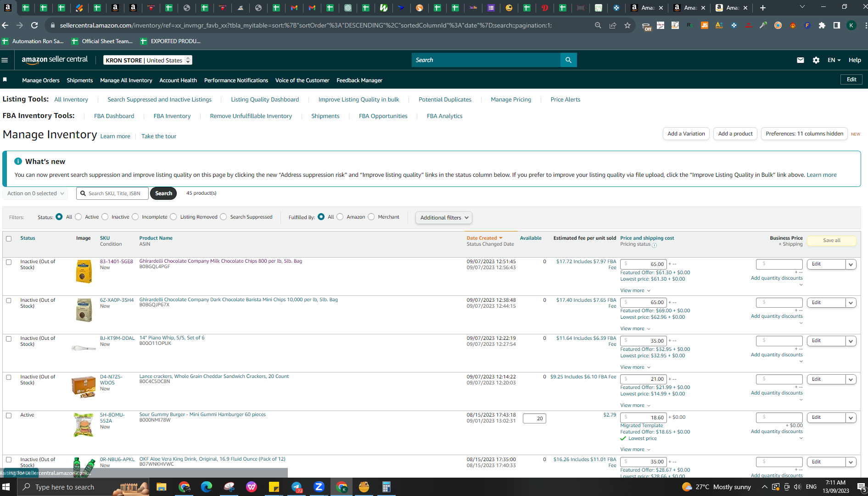The width and height of the screenshot is (868, 496).
Task: Choose the Inactive status filter
Action: [105, 217]
